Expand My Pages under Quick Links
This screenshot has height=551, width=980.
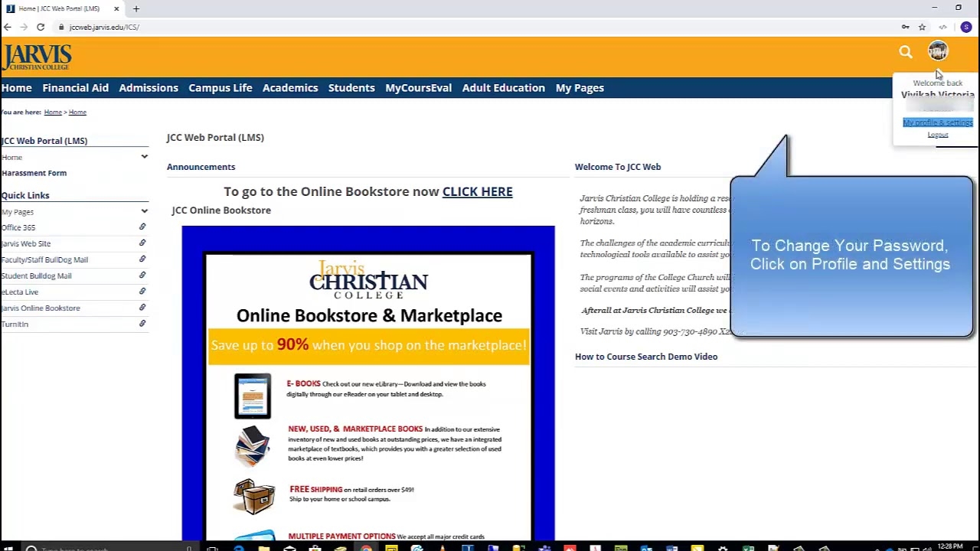tap(144, 211)
